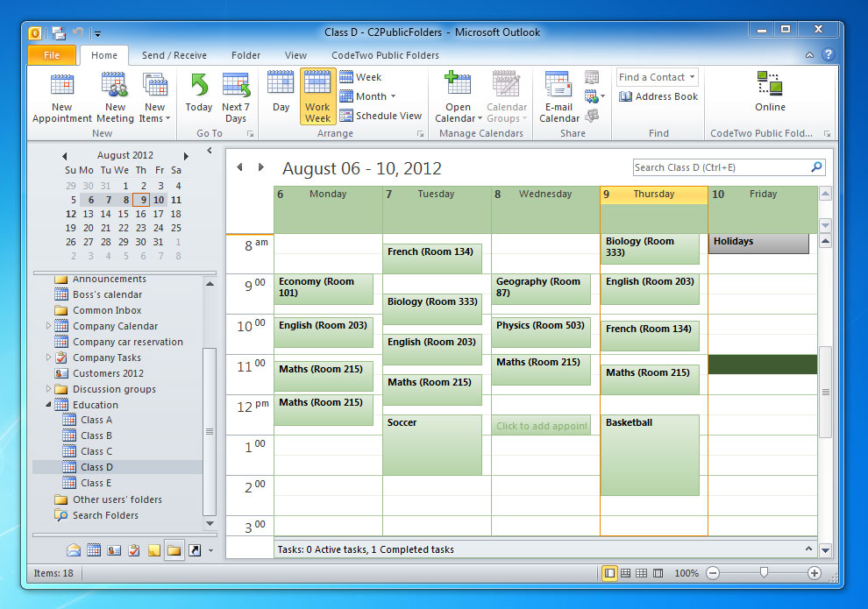
Task: Go to Today in calendar
Action: [199, 94]
